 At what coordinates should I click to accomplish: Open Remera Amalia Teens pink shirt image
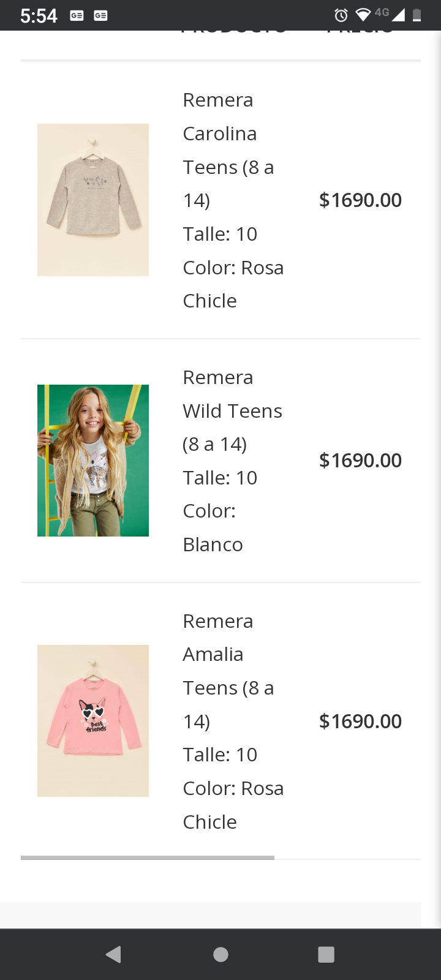pyautogui.click(x=93, y=721)
